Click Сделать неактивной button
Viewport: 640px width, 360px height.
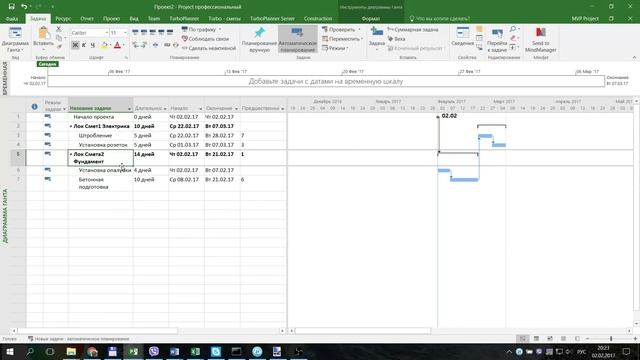[x=209, y=48]
